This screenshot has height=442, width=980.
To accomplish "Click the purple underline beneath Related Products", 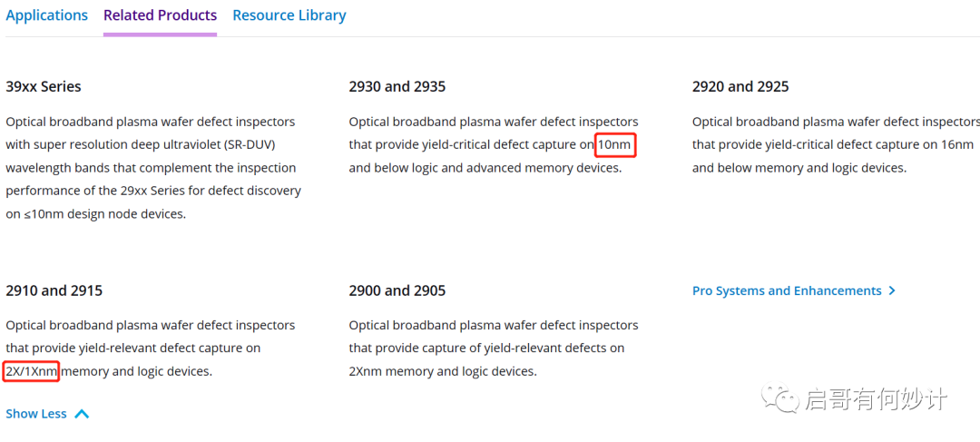I will coord(160,34).
